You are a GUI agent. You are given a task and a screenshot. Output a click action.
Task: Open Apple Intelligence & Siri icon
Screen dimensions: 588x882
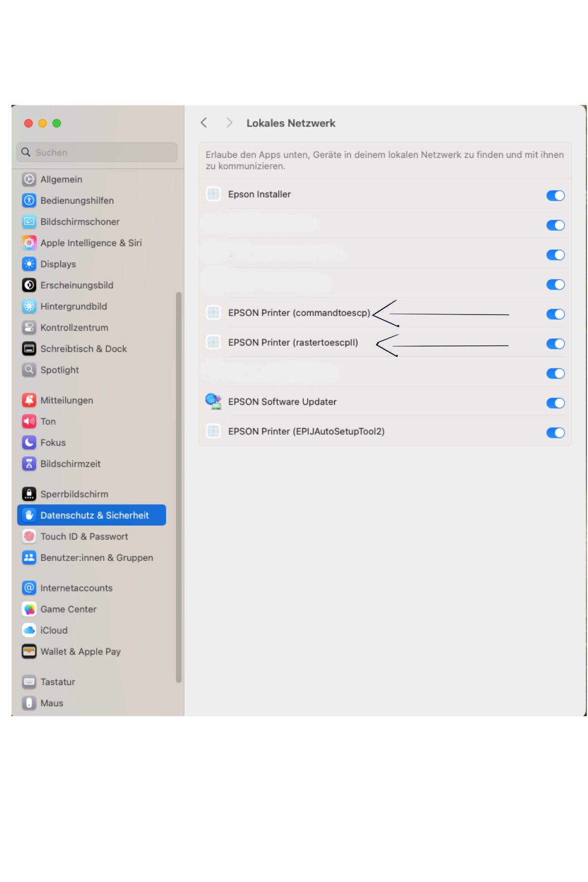[29, 243]
